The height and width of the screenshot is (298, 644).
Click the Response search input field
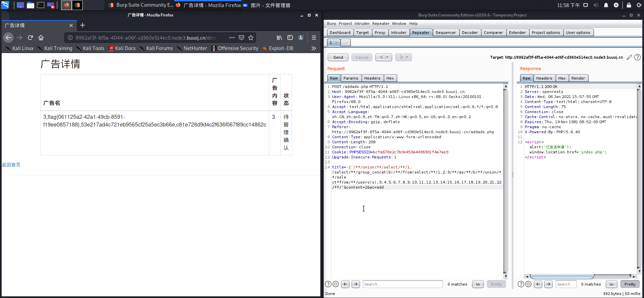point(566,284)
